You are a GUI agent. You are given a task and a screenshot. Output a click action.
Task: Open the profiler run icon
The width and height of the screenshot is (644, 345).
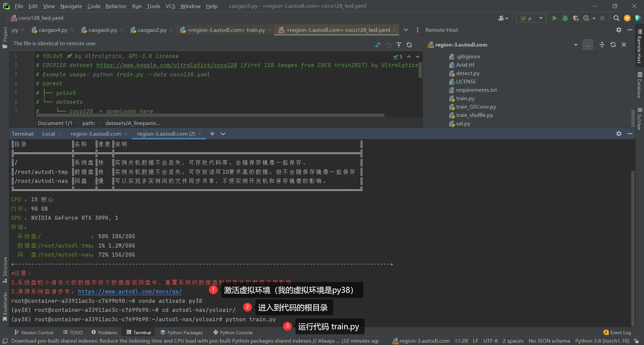tap(587, 18)
